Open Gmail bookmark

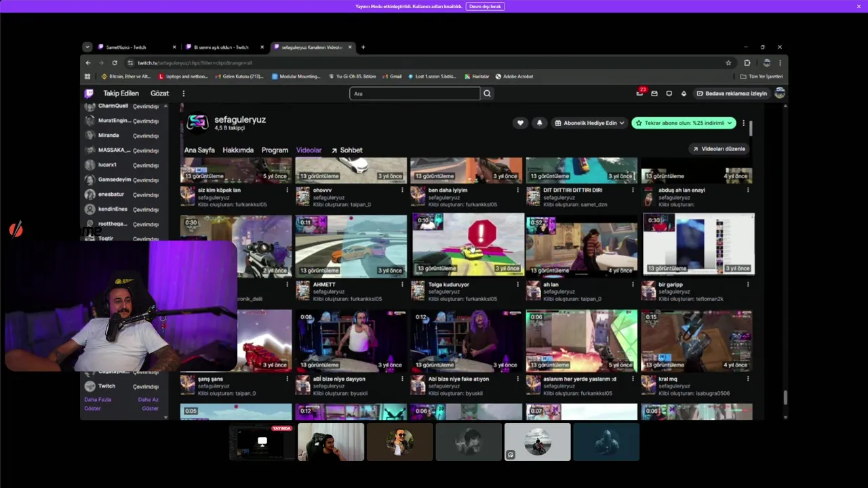[391, 77]
